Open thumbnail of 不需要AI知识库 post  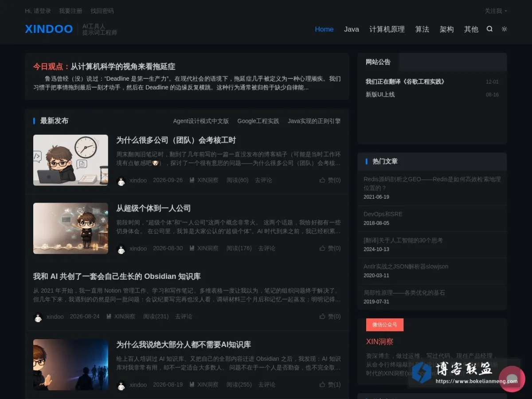pos(70,365)
